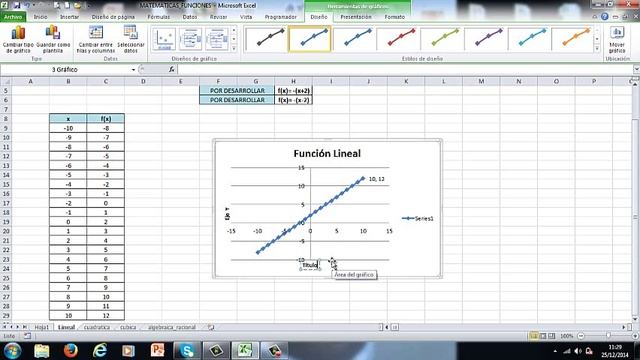Click Cambiar tipo de gráfico icon
Viewport: 640px width, 360px height.
18,39
